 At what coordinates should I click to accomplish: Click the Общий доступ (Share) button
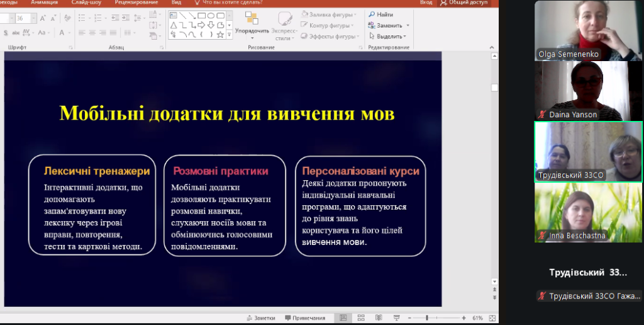[466, 3]
